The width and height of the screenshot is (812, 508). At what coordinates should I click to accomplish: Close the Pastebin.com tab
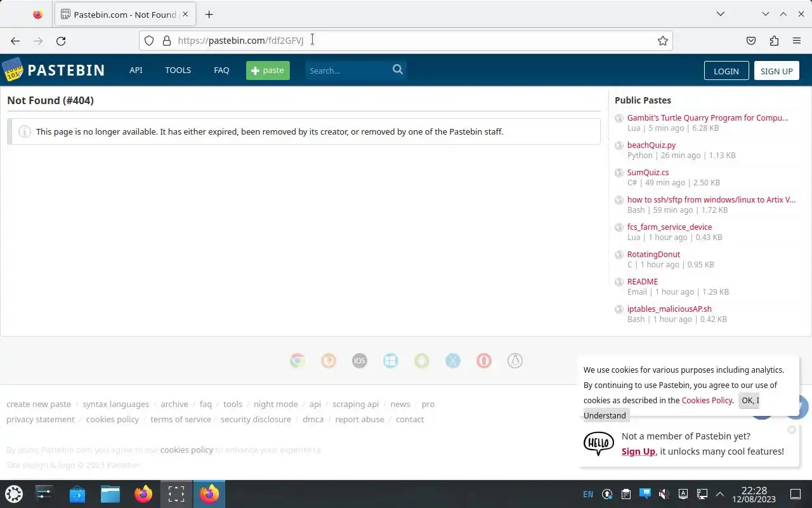(x=185, y=14)
